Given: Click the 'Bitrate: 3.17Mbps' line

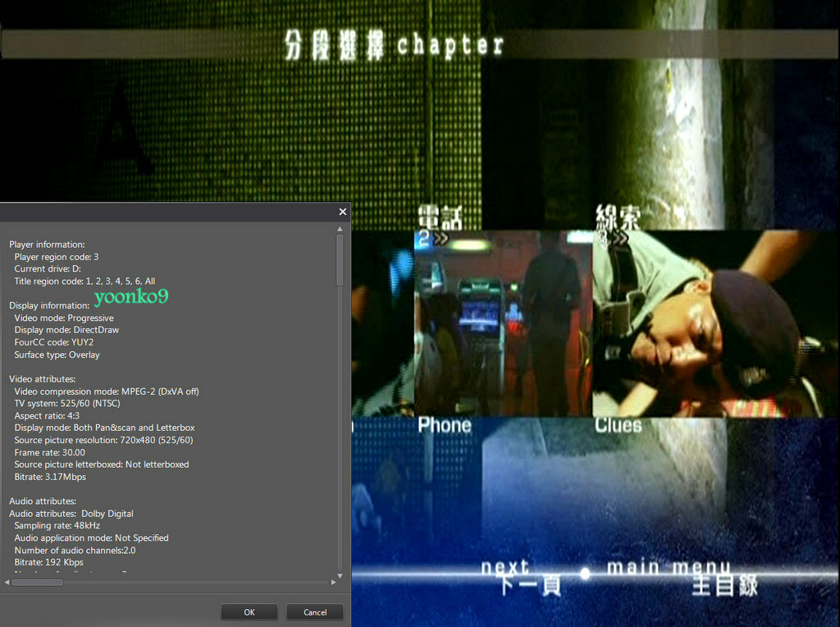Looking at the screenshot, I should click(50, 477).
